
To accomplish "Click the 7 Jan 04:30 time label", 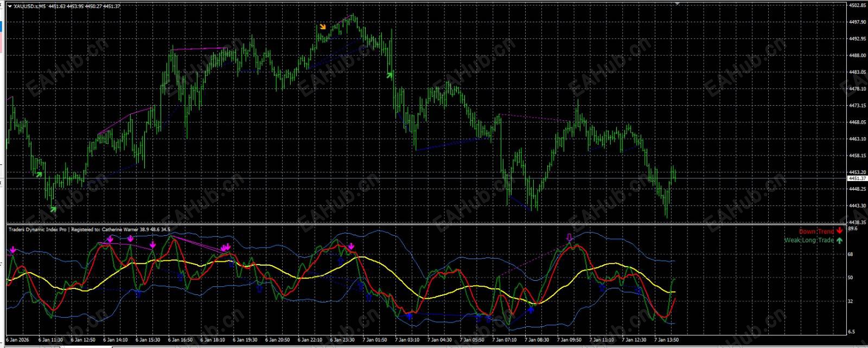I will [x=439, y=340].
